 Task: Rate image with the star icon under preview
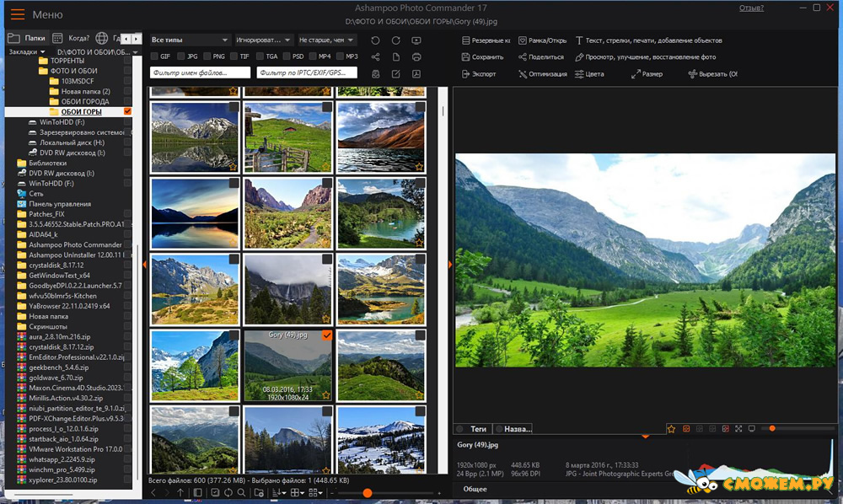(671, 429)
